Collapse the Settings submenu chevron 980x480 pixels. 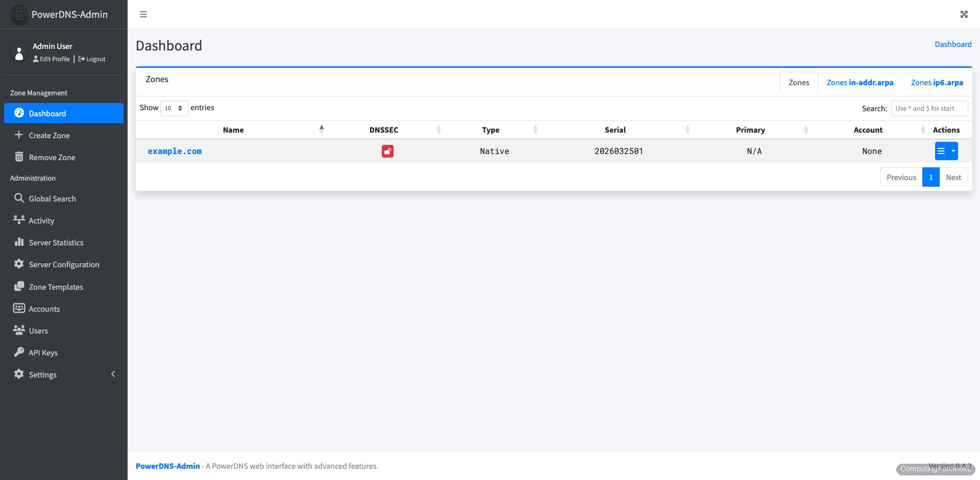[x=113, y=374]
